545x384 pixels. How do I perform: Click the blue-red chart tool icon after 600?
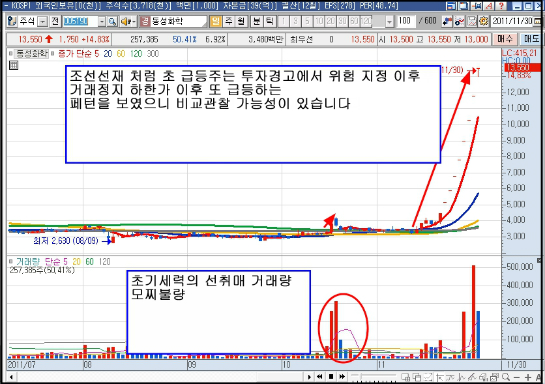pyautogui.click(x=447, y=22)
